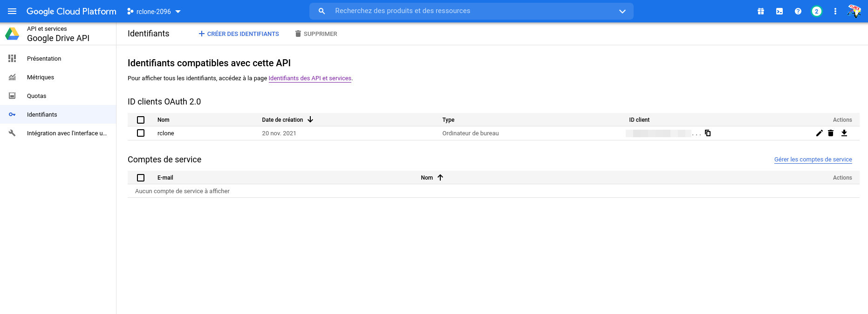Delete the rclone OAuth client
The height and width of the screenshot is (314, 868).
831,133
